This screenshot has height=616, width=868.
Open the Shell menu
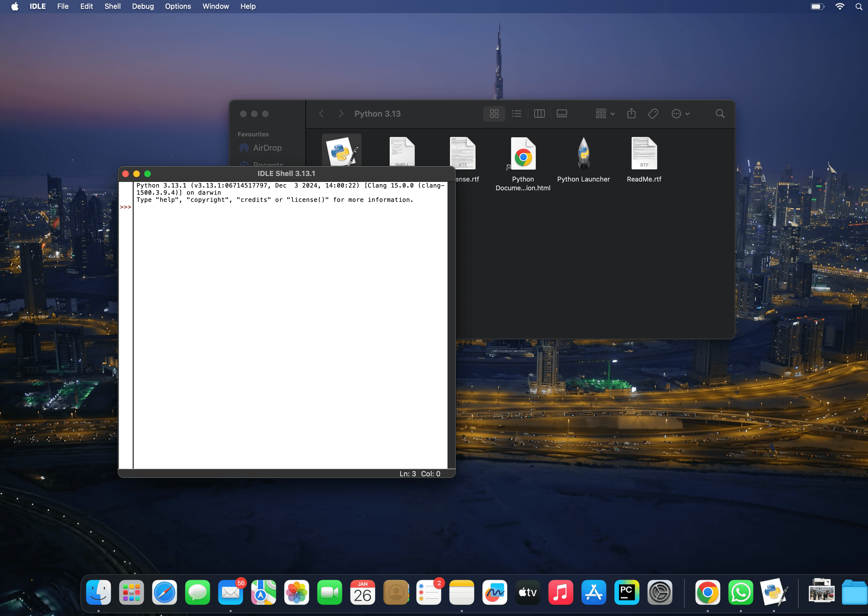point(112,6)
